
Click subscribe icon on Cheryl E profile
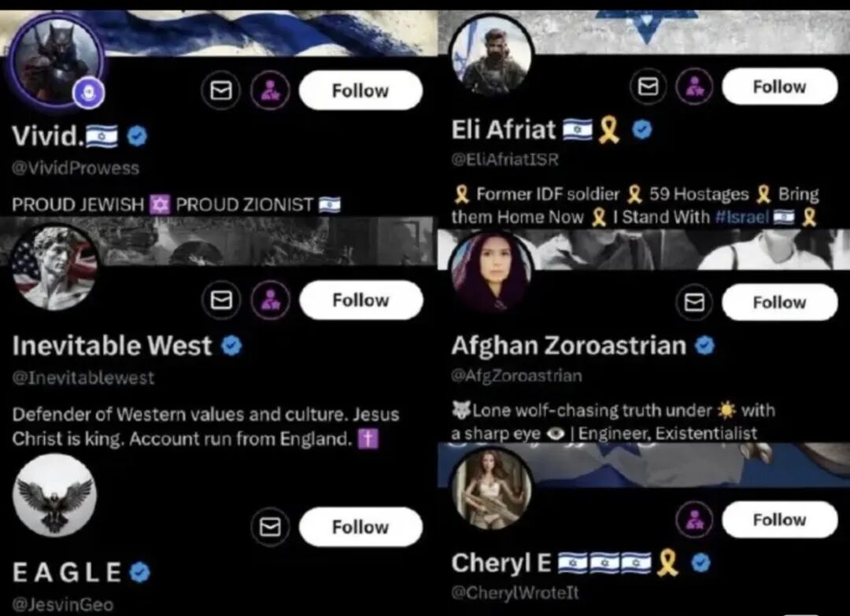click(694, 519)
